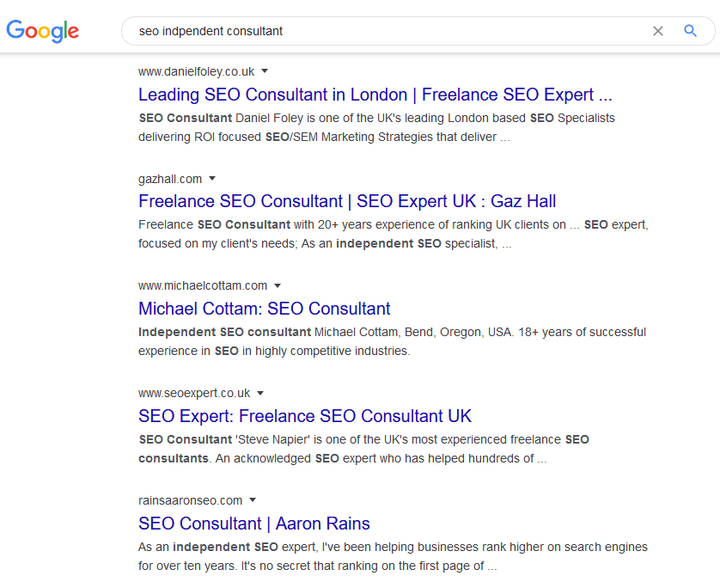The width and height of the screenshot is (720, 588).
Task: Open dropdown arrow beside gazhall.com
Action: 212,178
